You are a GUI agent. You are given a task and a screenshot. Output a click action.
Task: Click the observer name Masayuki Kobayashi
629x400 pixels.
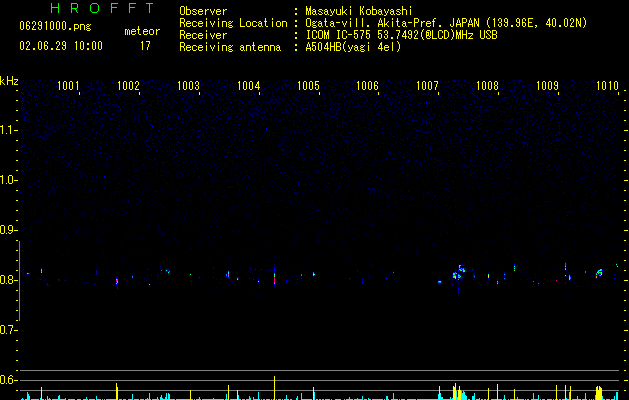click(x=359, y=11)
